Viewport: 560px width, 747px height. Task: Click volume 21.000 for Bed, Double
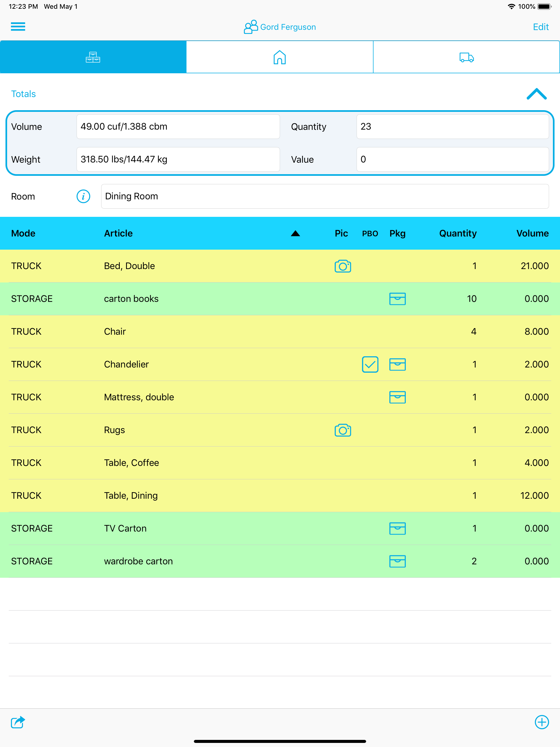click(534, 266)
